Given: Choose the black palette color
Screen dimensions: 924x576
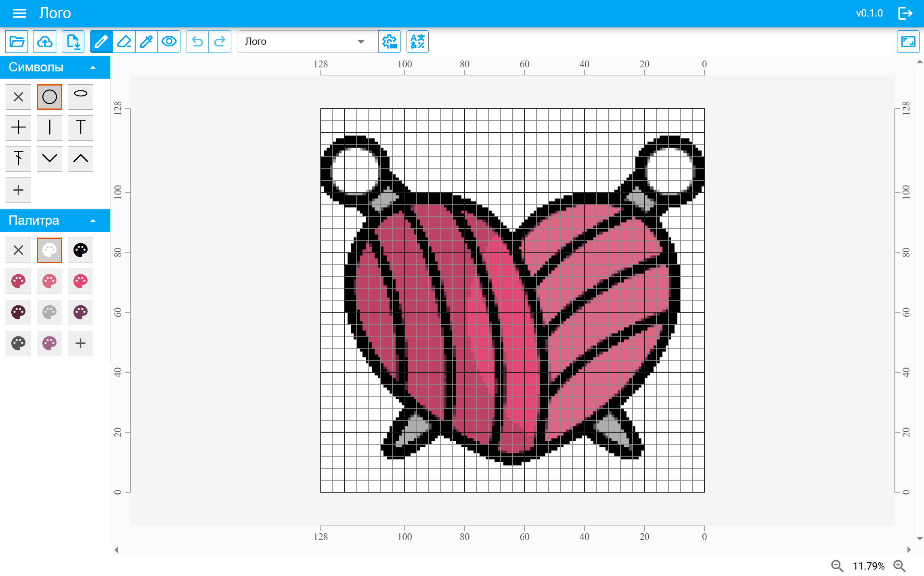Looking at the screenshot, I should coord(80,250).
